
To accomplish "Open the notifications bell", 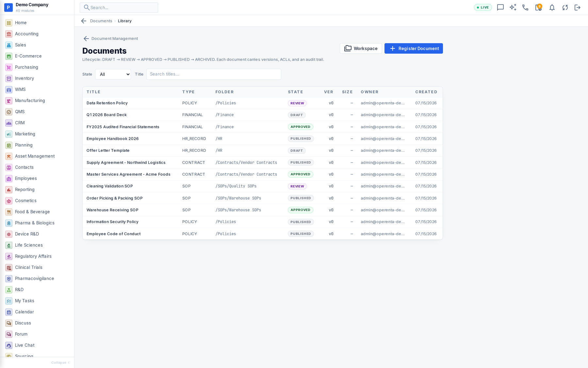I will tap(552, 8).
